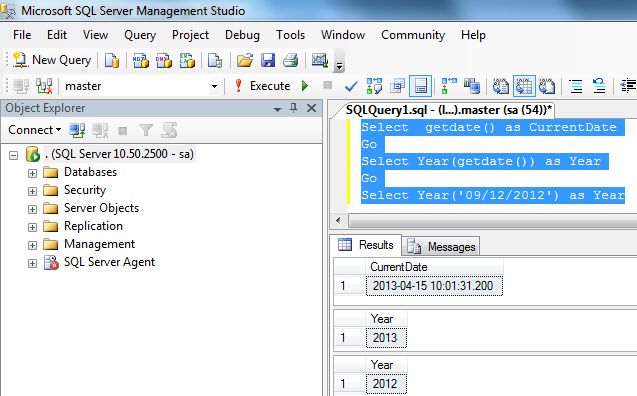The width and height of the screenshot is (637, 396).
Task: Switch output to Results to File
Action: click(547, 86)
